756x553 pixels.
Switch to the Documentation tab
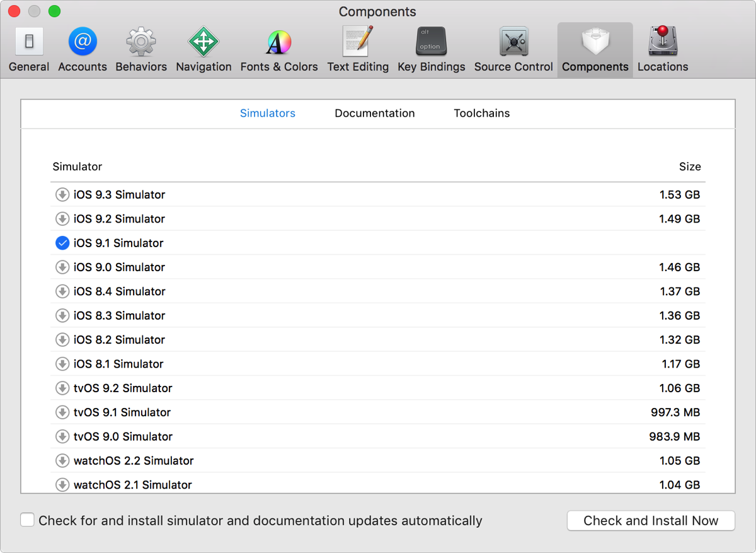[375, 114]
